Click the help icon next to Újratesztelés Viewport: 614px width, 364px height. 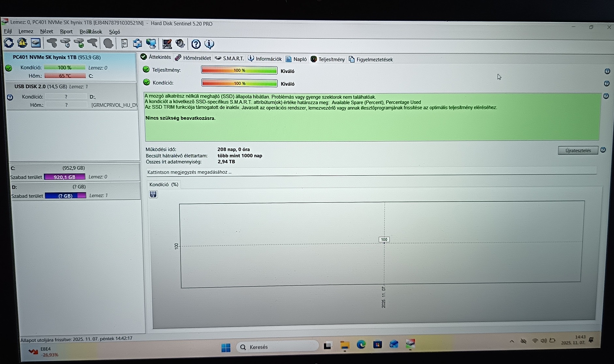point(603,150)
